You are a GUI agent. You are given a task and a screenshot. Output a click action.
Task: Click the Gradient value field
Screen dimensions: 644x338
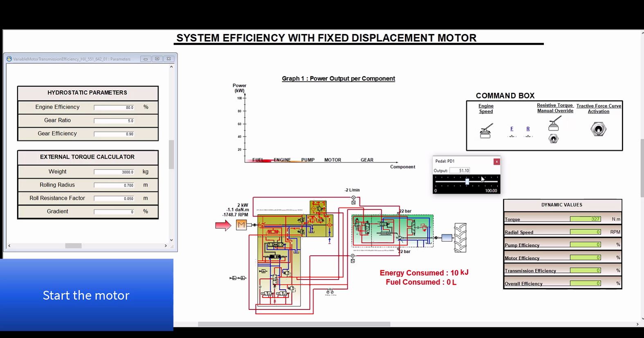[114, 212]
